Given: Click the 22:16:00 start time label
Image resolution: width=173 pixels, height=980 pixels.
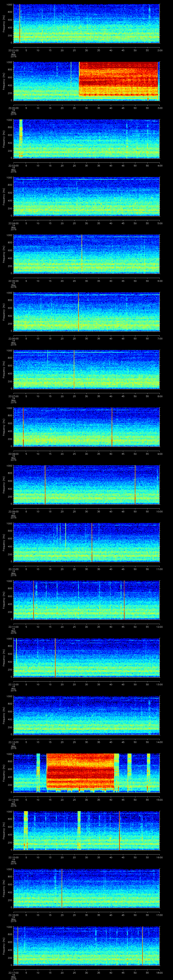Looking at the screenshot, I should pyautogui.click(x=13, y=915).
